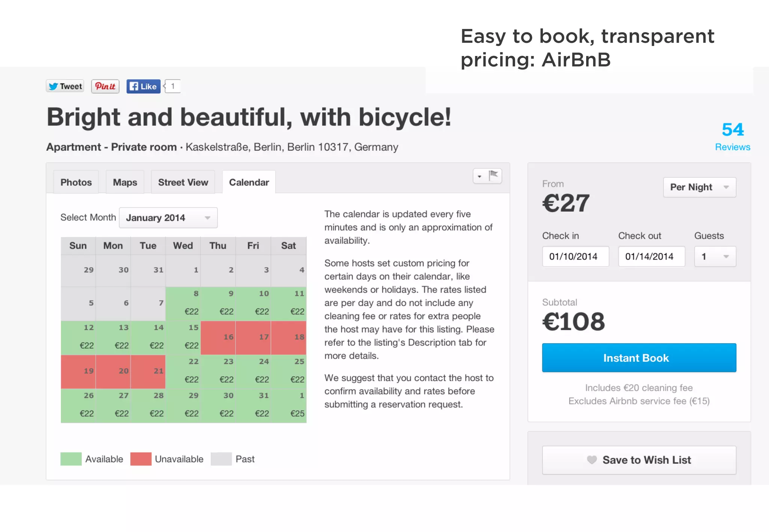Select January 12 on the calendar
Screen dimensions: 769x532
click(x=78, y=338)
